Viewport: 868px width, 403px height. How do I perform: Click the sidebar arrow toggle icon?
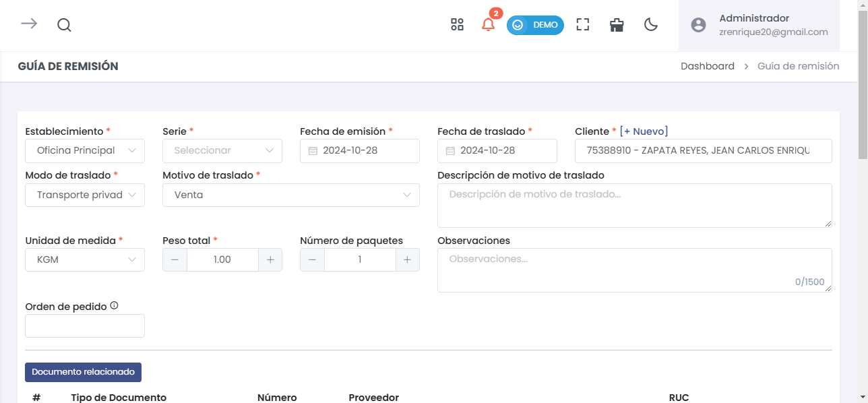pyautogui.click(x=28, y=24)
